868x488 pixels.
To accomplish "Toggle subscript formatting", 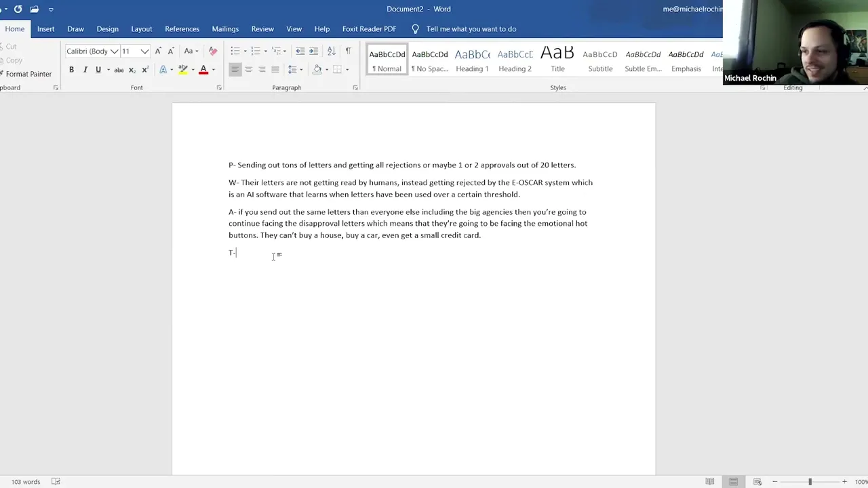I will pyautogui.click(x=132, y=69).
